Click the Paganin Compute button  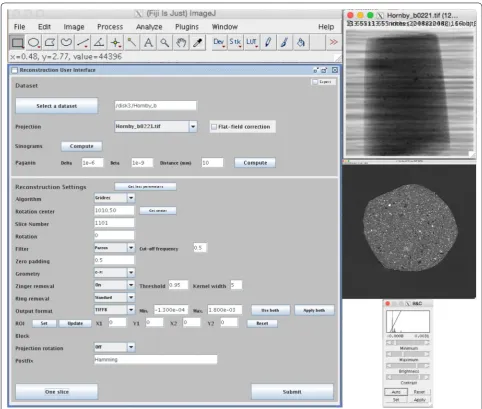click(x=255, y=163)
